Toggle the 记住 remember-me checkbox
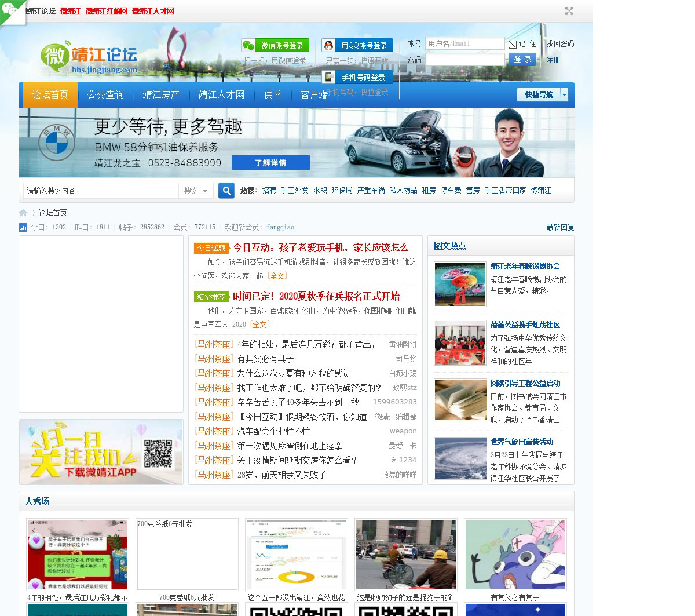The width and height of the screenshot is (695, 616). (x=513, y=45)
